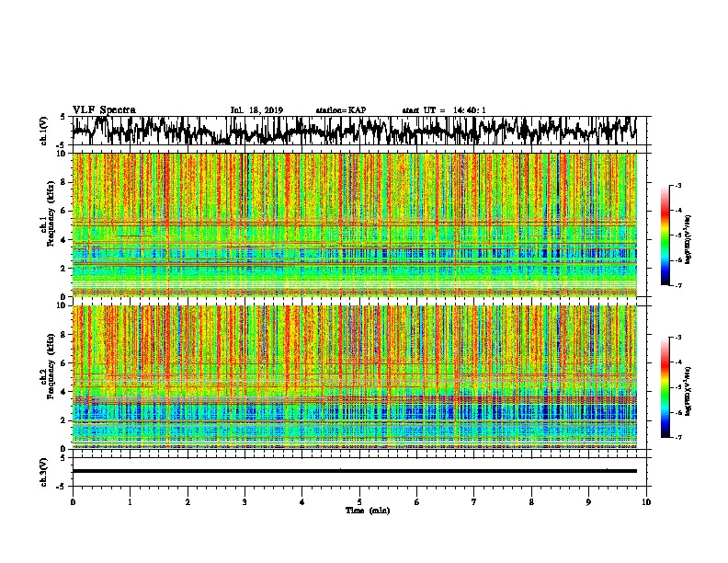Click the ch.1 "Frequency (kHz)" axis label
Screen dimensions: 728x563
[51, 214]
